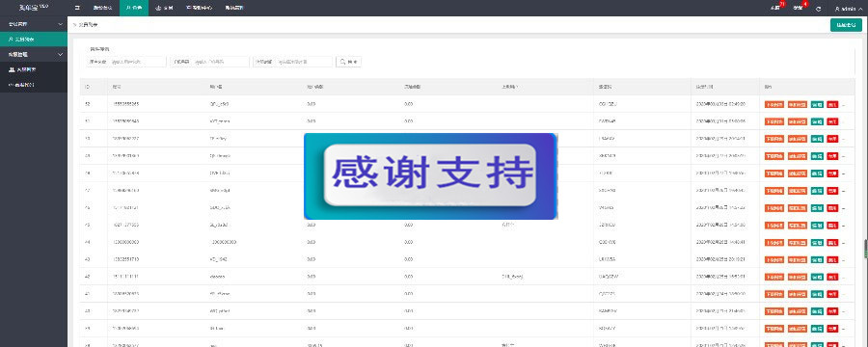Click the refresh icon in top bar
This screenshot has height=347, width=868.
[x=818, y=9]
